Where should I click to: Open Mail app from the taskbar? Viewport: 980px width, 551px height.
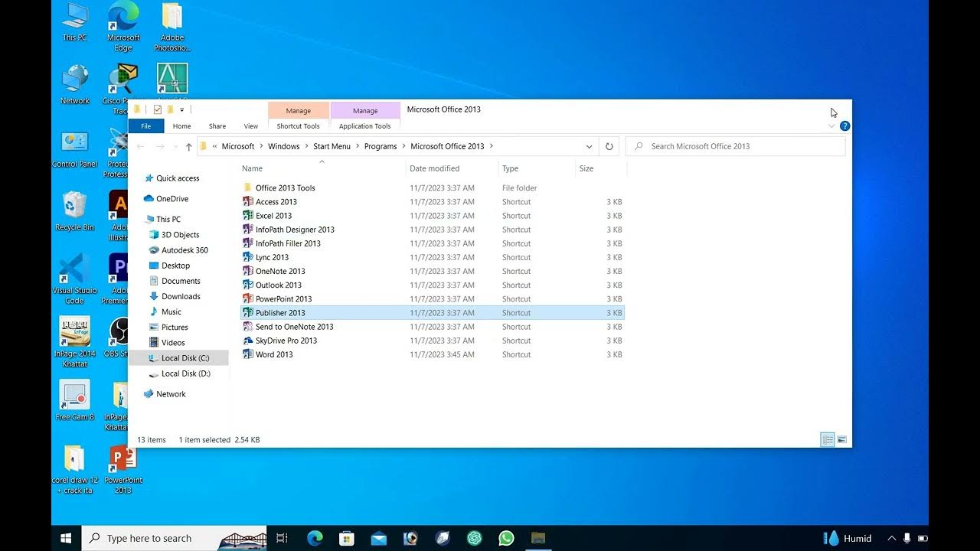(378, 538)
